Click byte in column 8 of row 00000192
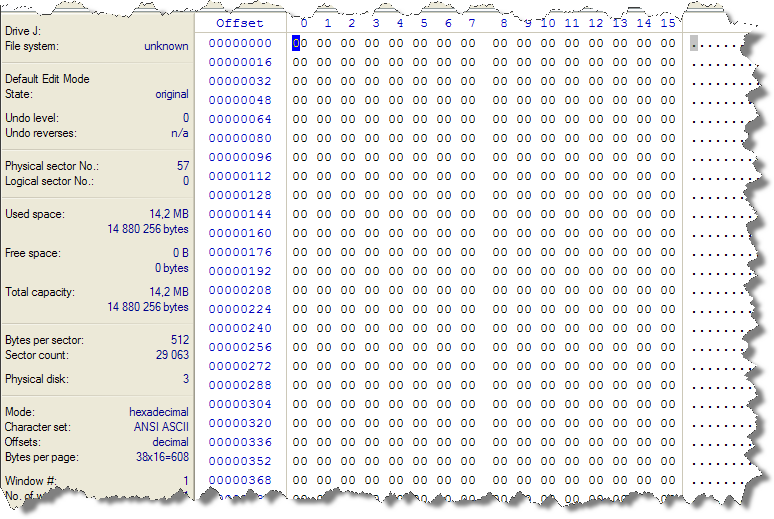 point(500,271)
